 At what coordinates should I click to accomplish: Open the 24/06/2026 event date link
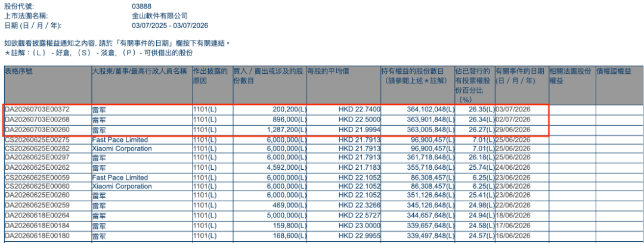tap(514, 167)
